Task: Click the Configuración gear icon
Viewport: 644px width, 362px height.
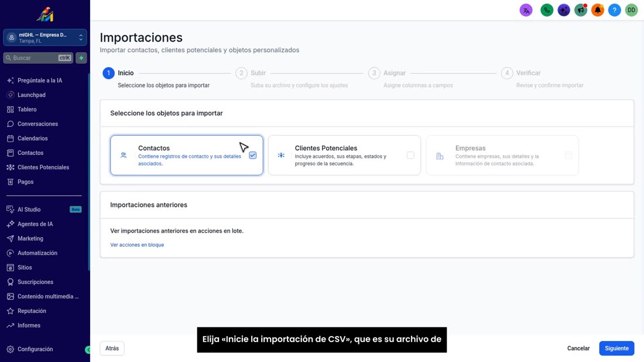Action: (x=11, y=349)
